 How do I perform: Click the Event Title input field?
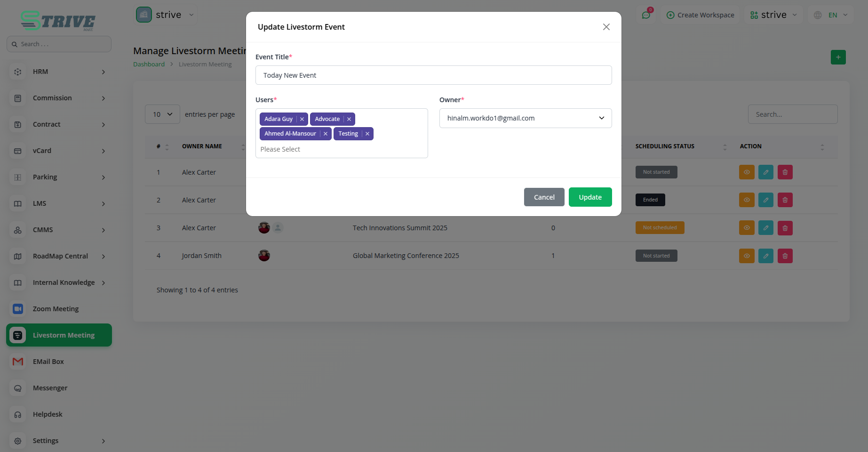pos(433,75)
